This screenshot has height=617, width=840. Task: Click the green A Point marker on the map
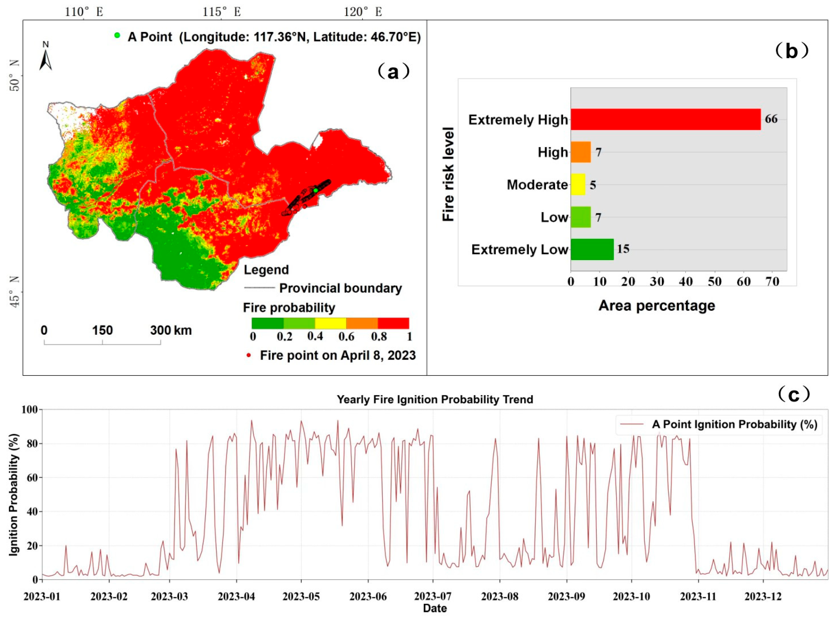point(316,190)
